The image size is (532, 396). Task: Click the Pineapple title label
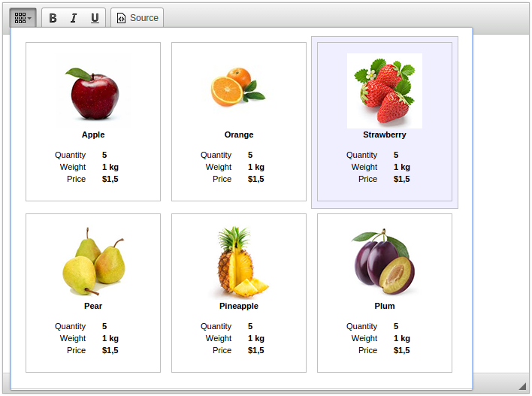239,307
